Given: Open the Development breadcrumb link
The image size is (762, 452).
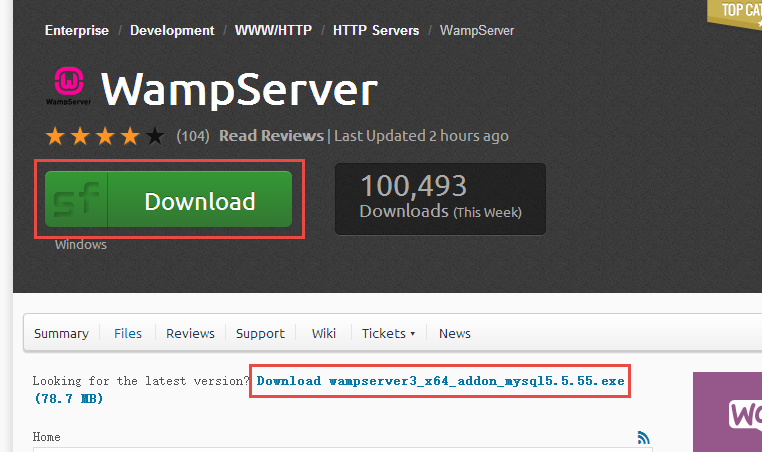Looking at the screenshot, I should point(172,30).
